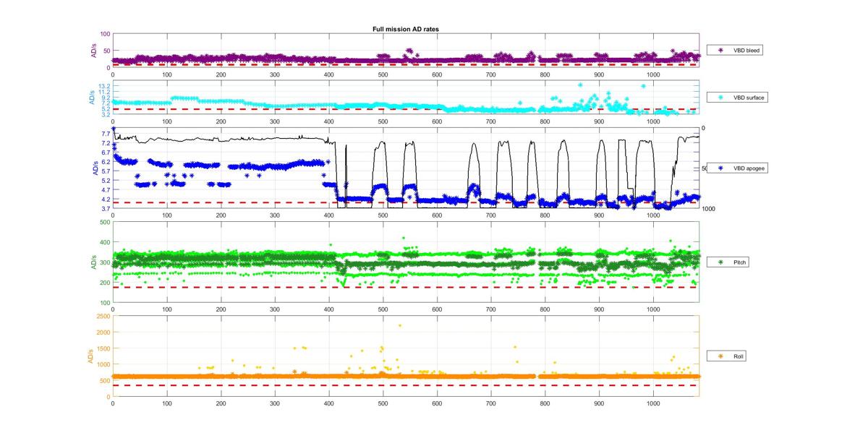Click the 'Full mission AD rates' title
Viewport: 868px width, 446px height.
point(406,29)
